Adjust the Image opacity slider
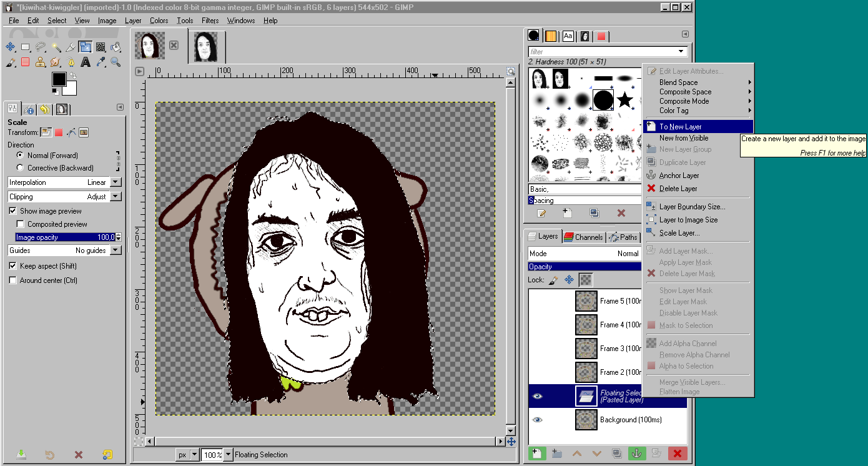 point(65,237)
